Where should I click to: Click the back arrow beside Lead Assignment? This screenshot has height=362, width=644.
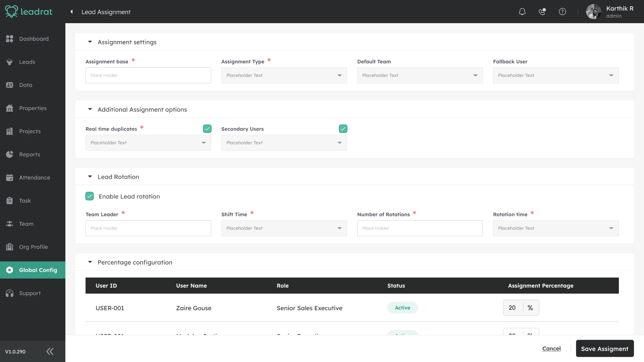71,12
